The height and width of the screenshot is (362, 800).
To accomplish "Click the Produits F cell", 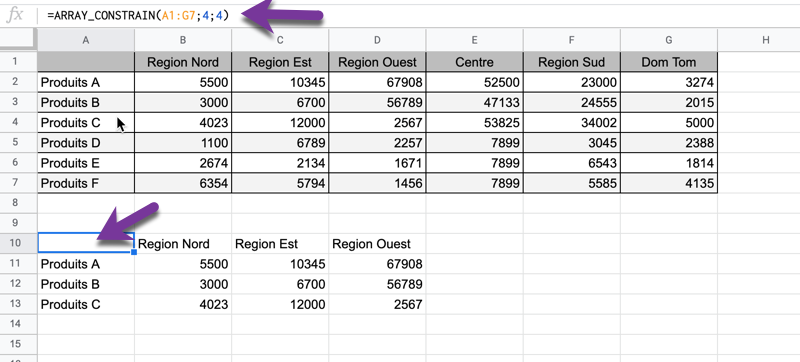I will click(x=86, y=183).
